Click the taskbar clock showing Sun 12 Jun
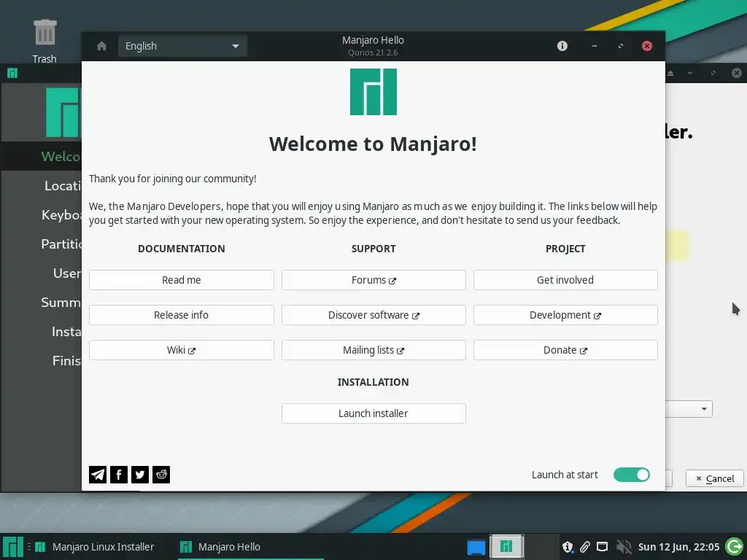Screen dimensions: 747x560 point(678,547)
